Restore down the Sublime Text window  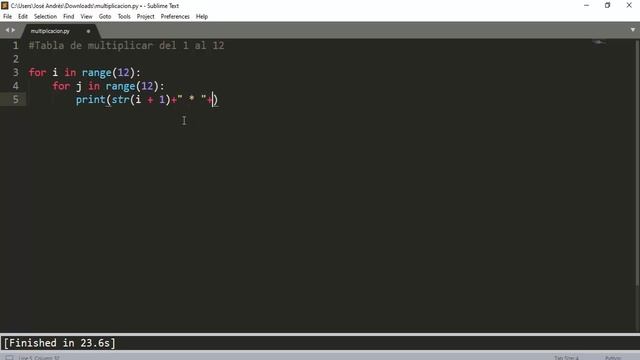608,5
